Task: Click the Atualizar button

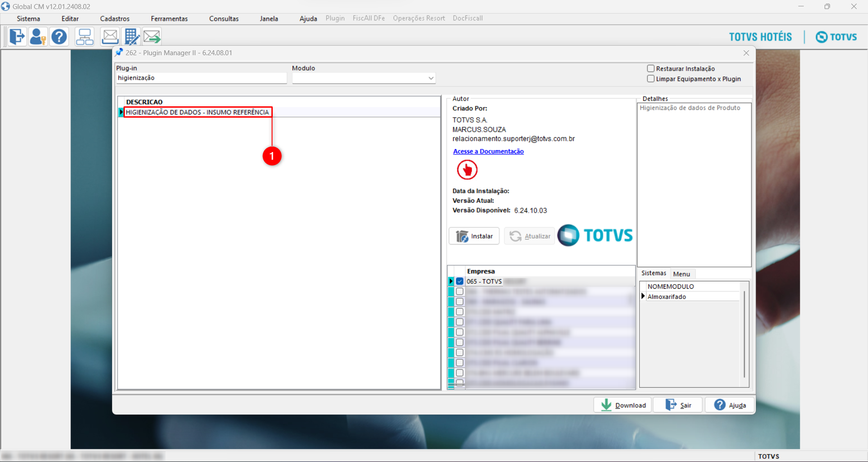Action: [530, 236]
